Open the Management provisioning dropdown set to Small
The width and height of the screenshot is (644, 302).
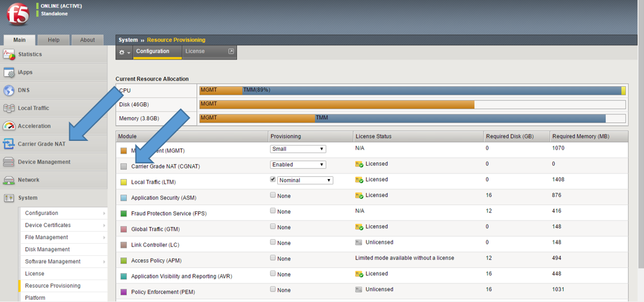pyautogui.click(x=298, y=149)
